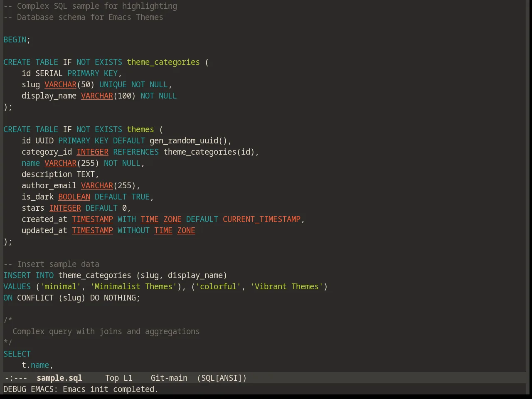Click the BOOLEAN type
The height and width of the screenshot is (399, 532).
click(74, 197)
